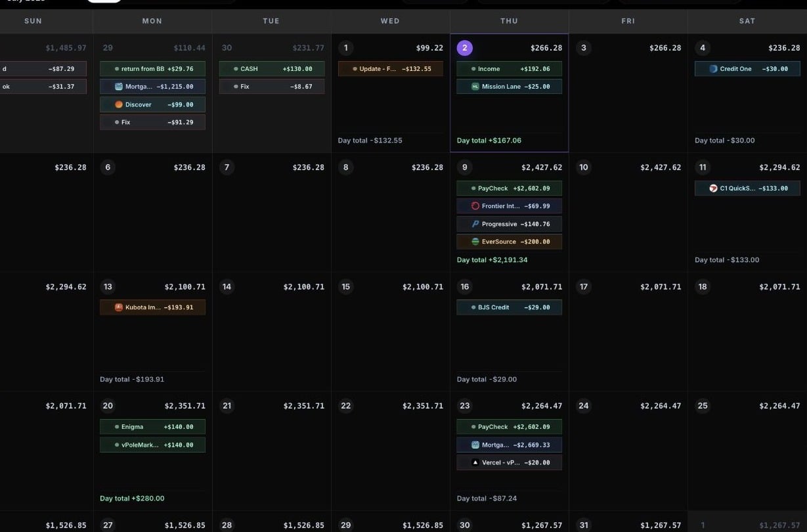The width and height of the screenshot is (807, 532).
Task: Select day 3 number badge
Action: pos(584,48)
